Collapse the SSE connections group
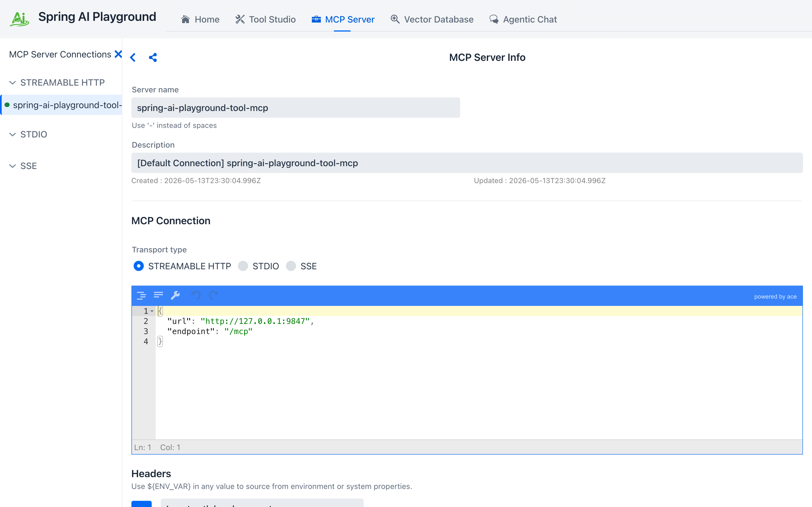Viewport: 812px width, 507px height. click(12, 166)
